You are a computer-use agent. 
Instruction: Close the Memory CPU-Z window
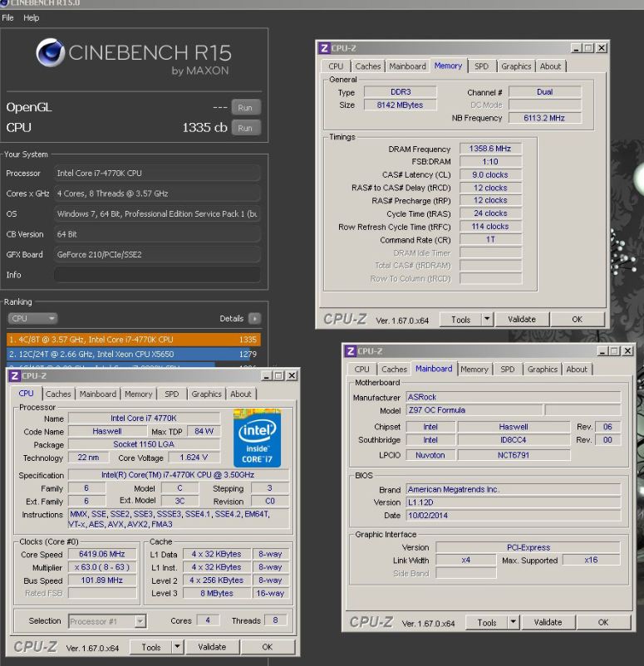click(x=602, y=48)
